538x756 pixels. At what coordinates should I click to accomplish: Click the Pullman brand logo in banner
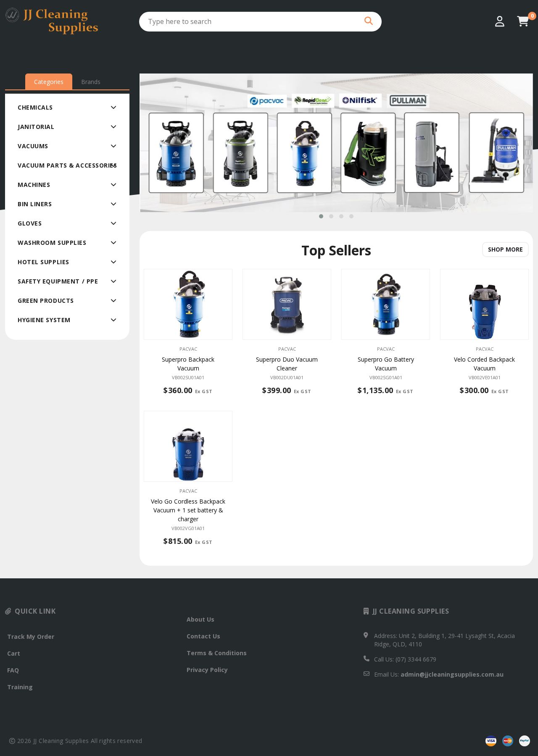408,100
